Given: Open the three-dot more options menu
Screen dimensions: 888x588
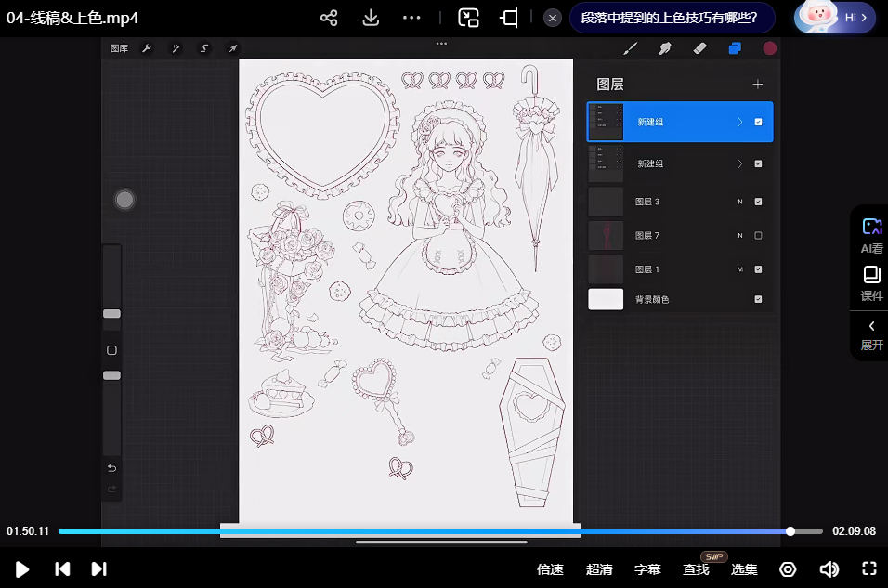Looking at the screenshot, I should click(411, 18).
